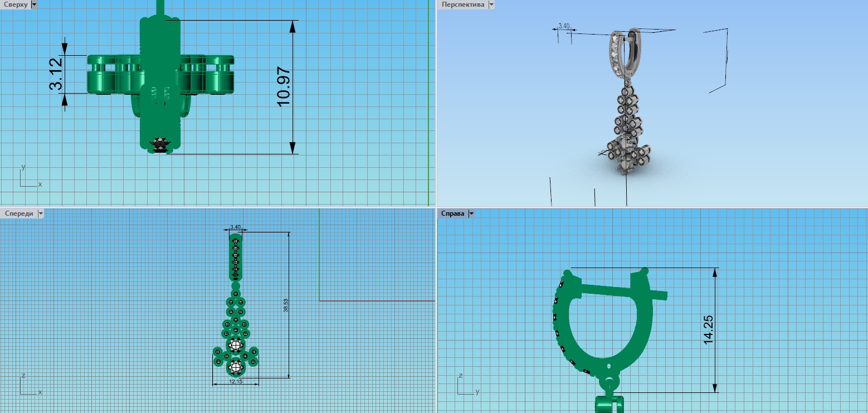Expand the Справа viewport menu arrow
This screenshot has width=868, height=413.
[x=471, y=213]
